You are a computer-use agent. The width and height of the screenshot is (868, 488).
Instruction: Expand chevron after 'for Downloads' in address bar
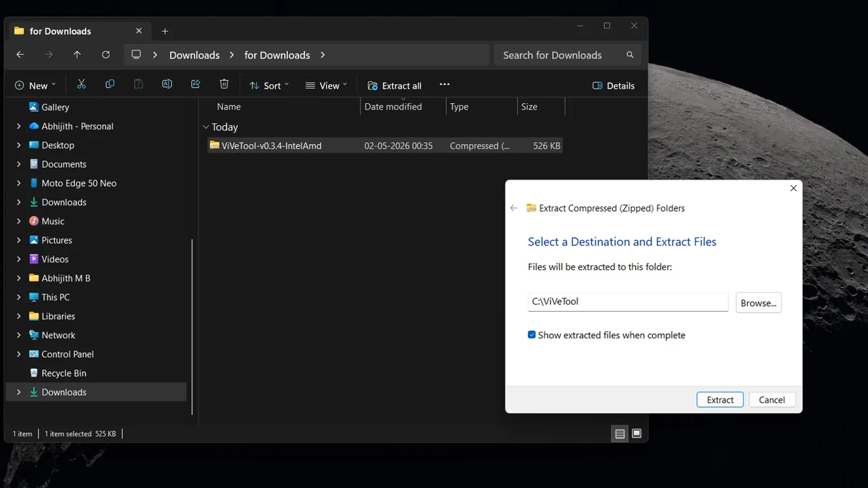pos(323,55)
